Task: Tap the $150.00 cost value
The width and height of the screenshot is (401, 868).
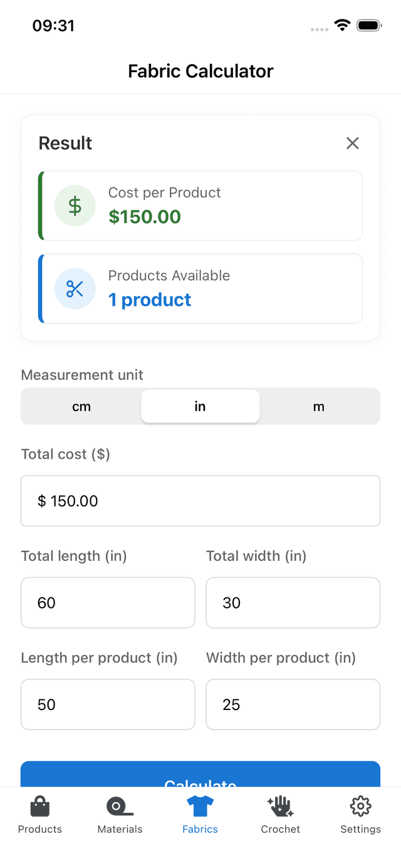Action: pos(145,217)
